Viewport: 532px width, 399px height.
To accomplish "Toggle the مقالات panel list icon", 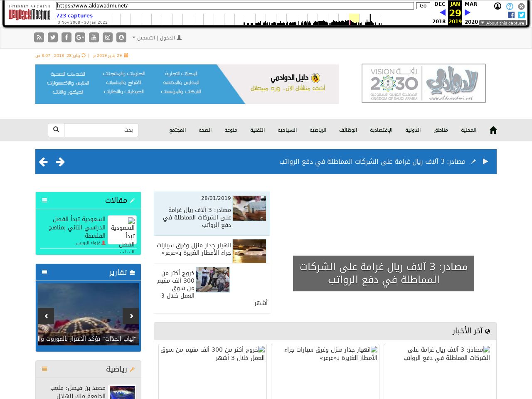I will [44, 200].
